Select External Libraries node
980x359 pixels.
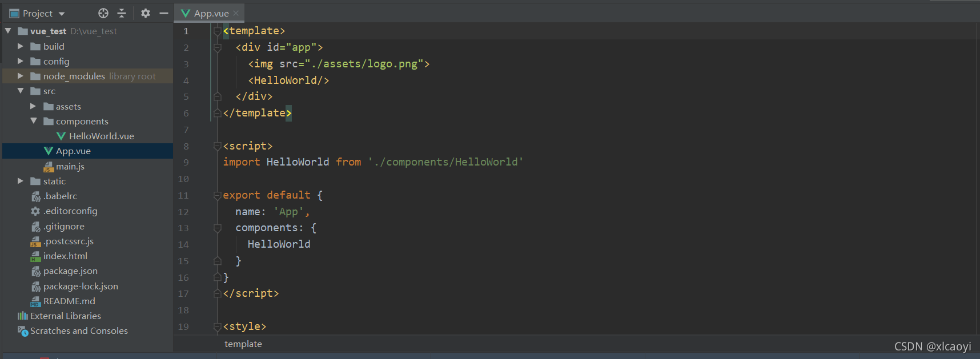coord(66,316)
